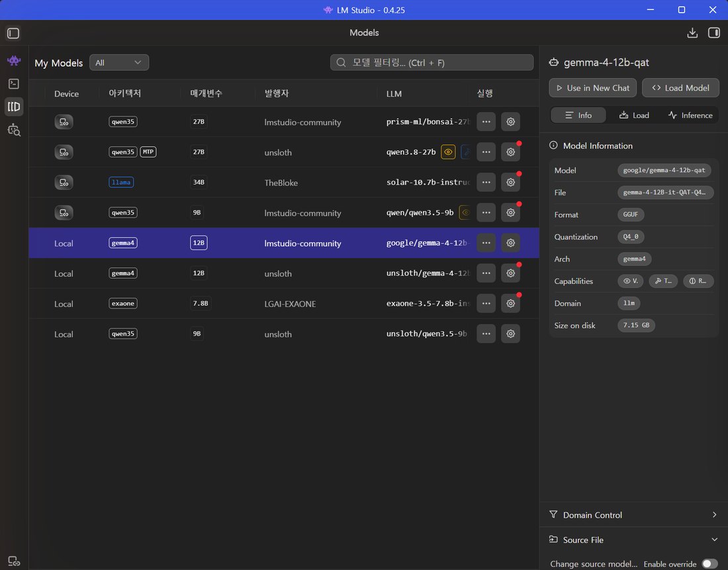Click the Load Model button

[680, 88]
